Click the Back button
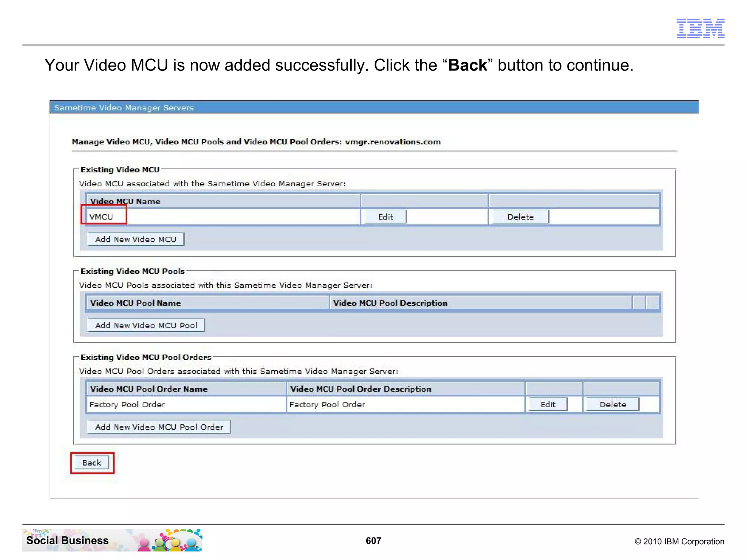 [92, 463]
